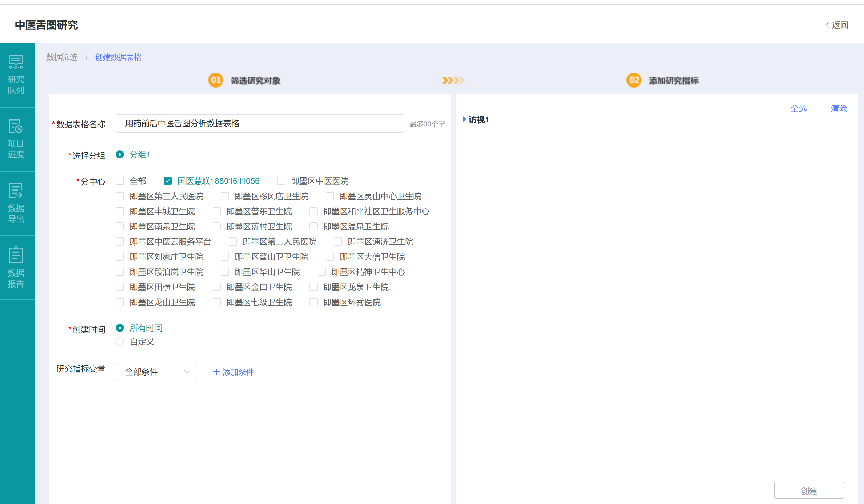Click the 返回 back chevron icon
Screen dimensions: 864x504
click(x=827, y=25)
